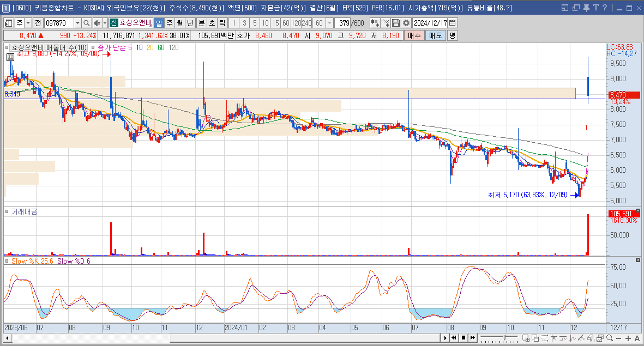This screenshot has height=346, width=644.
Task: Expand the stock code 097870 dropdown
Action: 77,23
